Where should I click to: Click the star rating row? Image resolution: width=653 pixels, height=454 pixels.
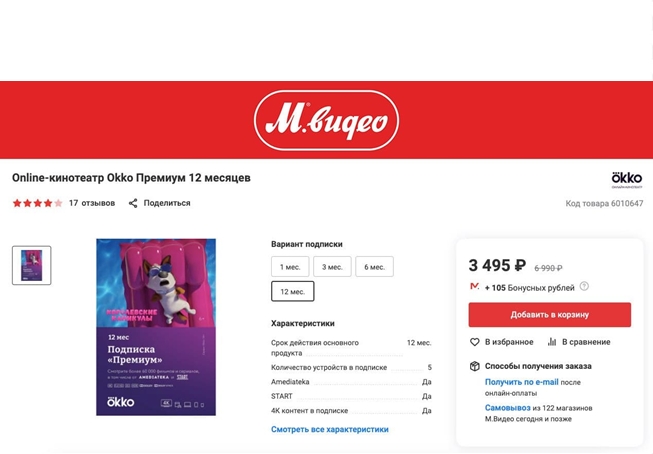(37, 203)
